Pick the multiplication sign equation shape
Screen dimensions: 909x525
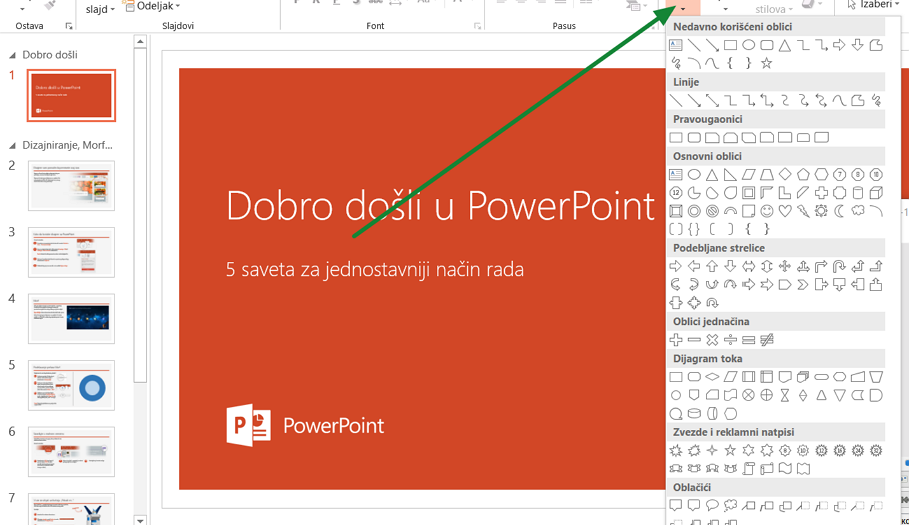[712, 340]
